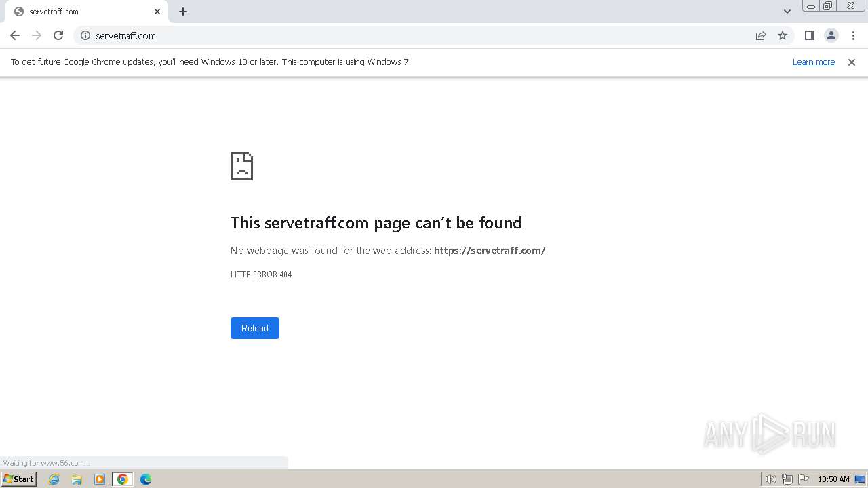Click the sad page error icon
This screenshot has width=868, height=488.
point(242,166)
